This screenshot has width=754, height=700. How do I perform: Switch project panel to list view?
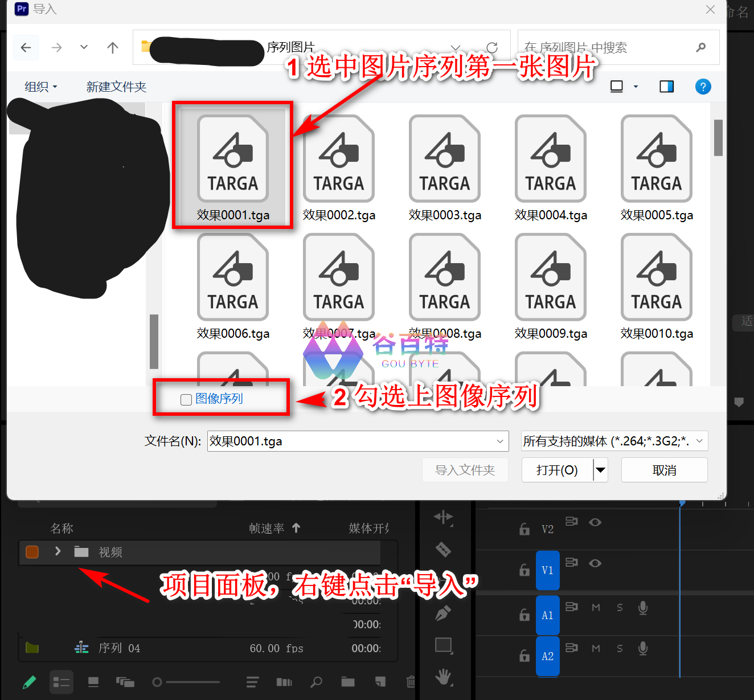[61, 682]
